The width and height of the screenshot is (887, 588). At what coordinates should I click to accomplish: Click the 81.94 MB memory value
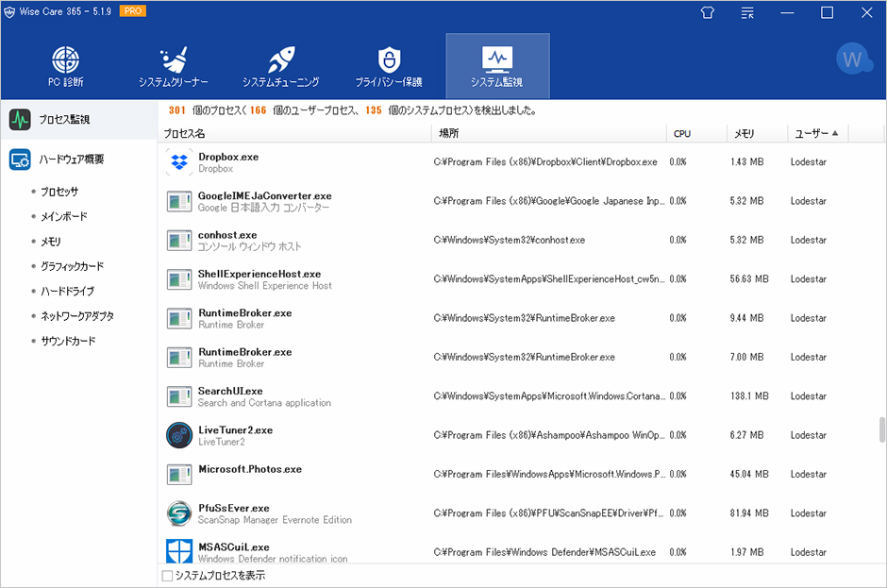pos(749,513)
